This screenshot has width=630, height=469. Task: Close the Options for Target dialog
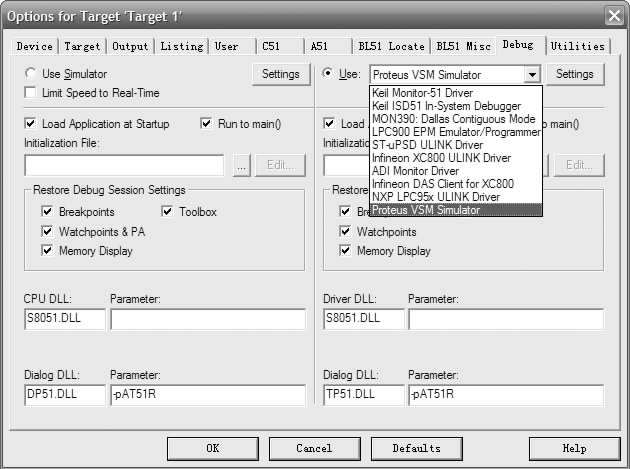(615, 16)
